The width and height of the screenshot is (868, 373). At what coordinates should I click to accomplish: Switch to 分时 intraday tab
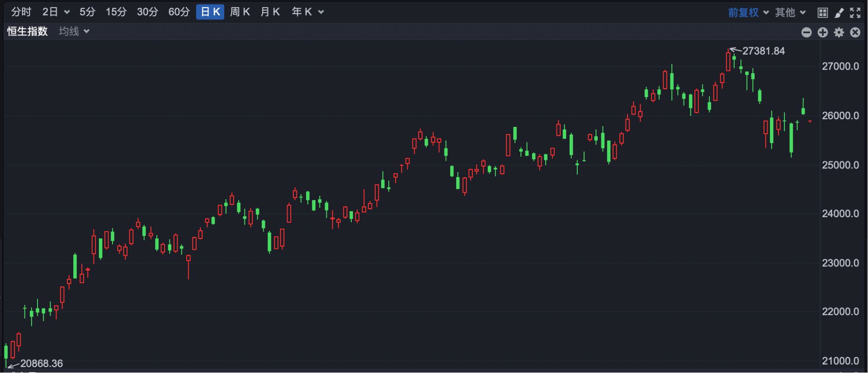click(21, 12)
